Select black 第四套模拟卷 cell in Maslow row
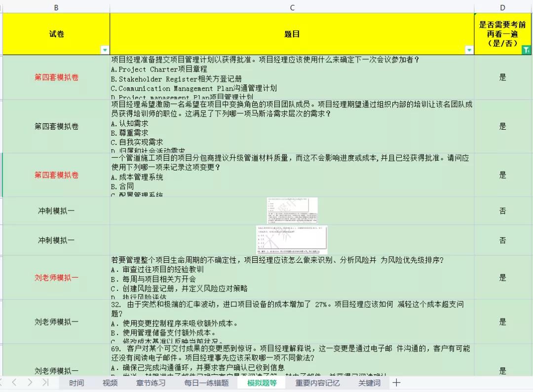 [x=56, y=126]
